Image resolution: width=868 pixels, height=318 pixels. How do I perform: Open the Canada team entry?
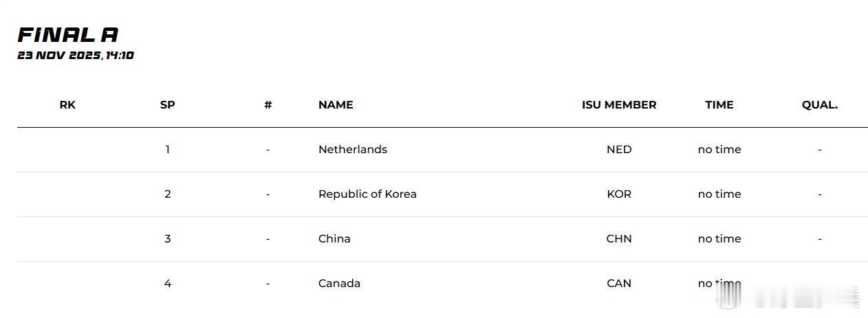point(339,283)
